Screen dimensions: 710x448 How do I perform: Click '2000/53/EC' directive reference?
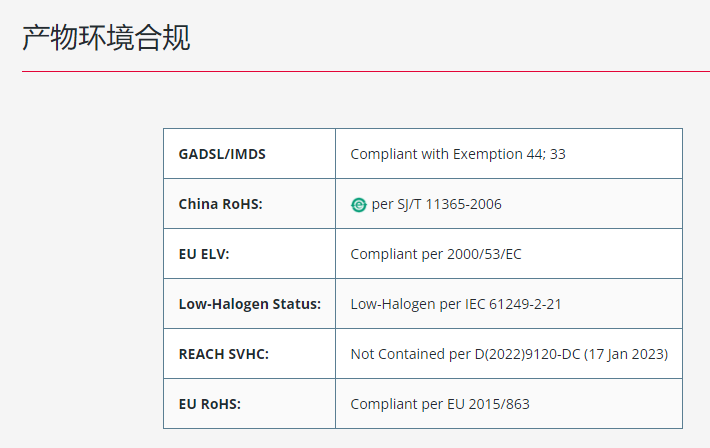(484, 254)
